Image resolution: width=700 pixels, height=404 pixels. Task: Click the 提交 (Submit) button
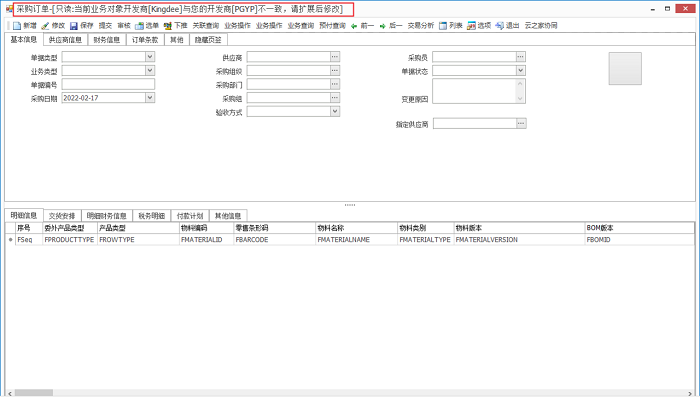105,25
